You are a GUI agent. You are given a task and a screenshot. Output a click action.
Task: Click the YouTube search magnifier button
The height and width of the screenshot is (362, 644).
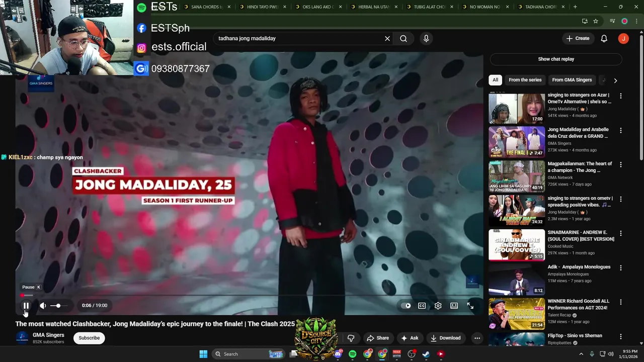click(404, 39)
